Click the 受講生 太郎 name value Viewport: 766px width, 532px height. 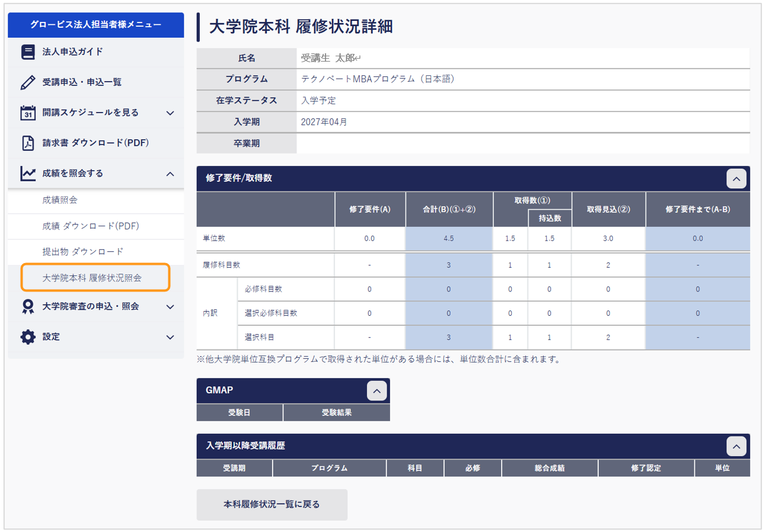click(x=331, y=58)
